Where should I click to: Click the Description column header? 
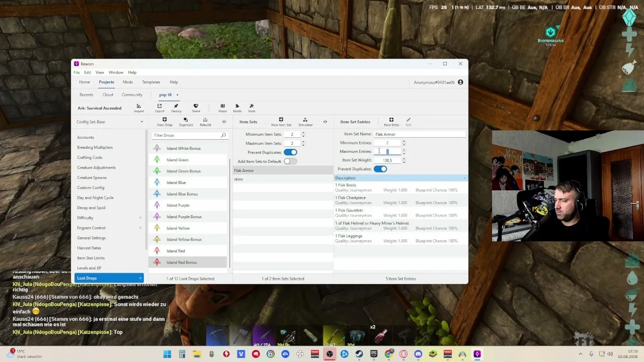400,178
